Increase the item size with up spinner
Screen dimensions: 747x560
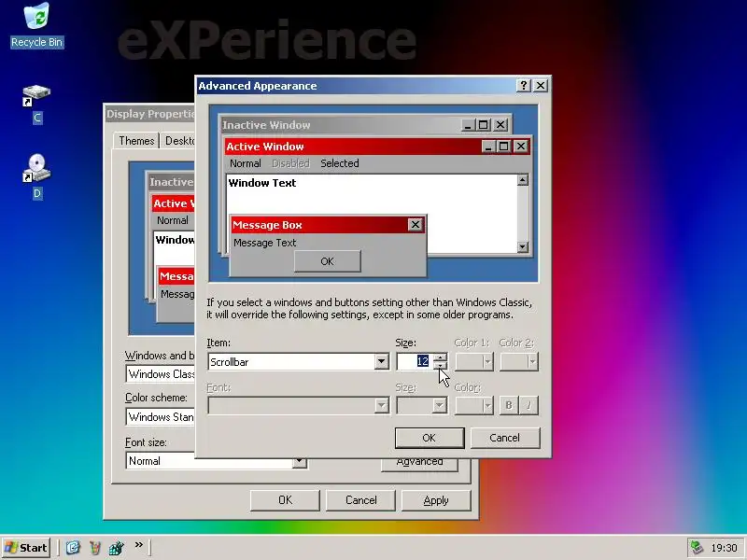(440, 357)
